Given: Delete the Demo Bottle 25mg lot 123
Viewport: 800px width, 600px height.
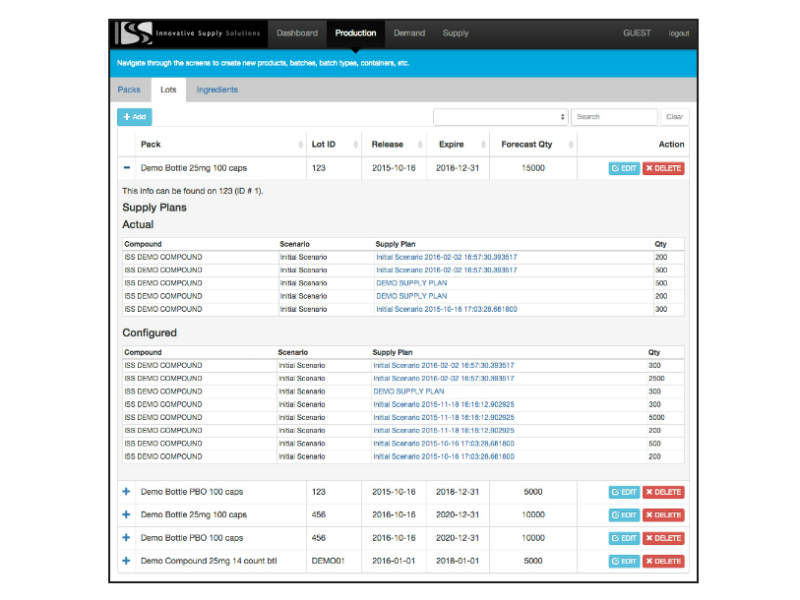Looking at the screenshot, I should click(663, 168).
